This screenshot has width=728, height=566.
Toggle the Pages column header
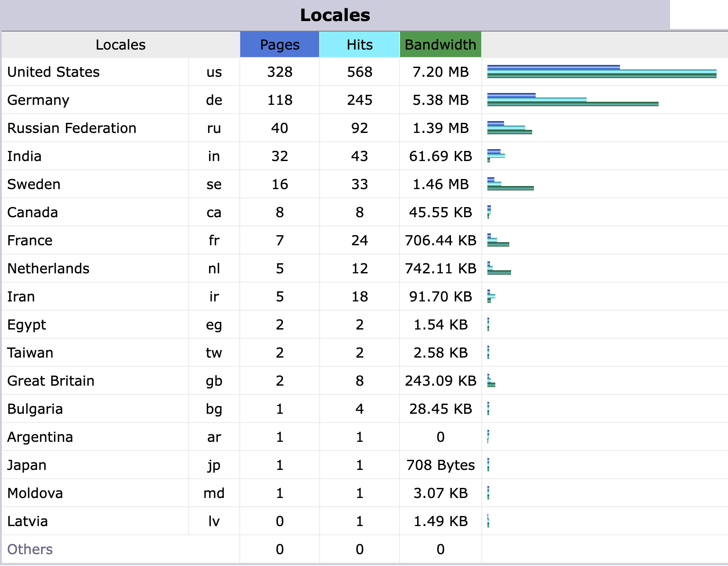coord(280,44)
